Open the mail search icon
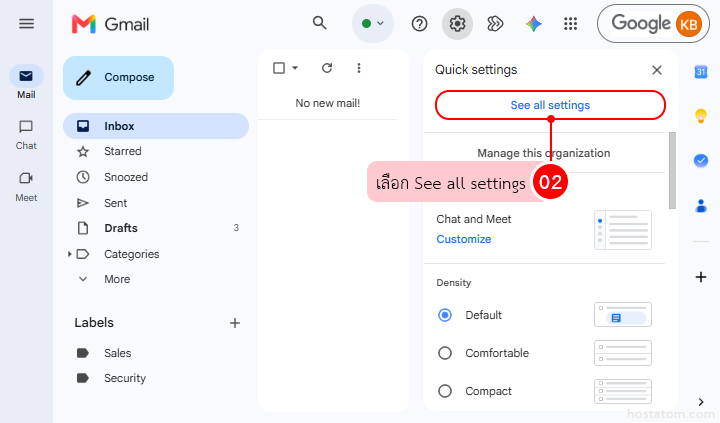Viewport: 720px width, 423px height. [320, 23]
